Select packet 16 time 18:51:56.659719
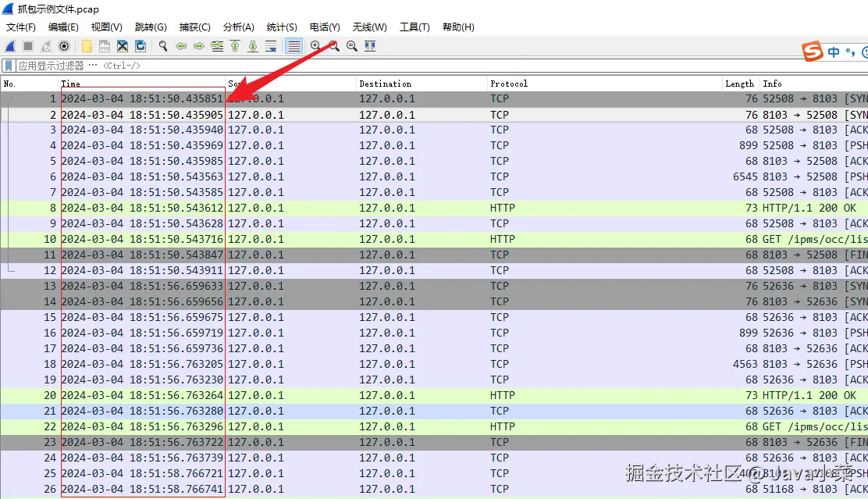Image resolution: width=868 pixels, height=499 pixels. (x=142, y=333)
